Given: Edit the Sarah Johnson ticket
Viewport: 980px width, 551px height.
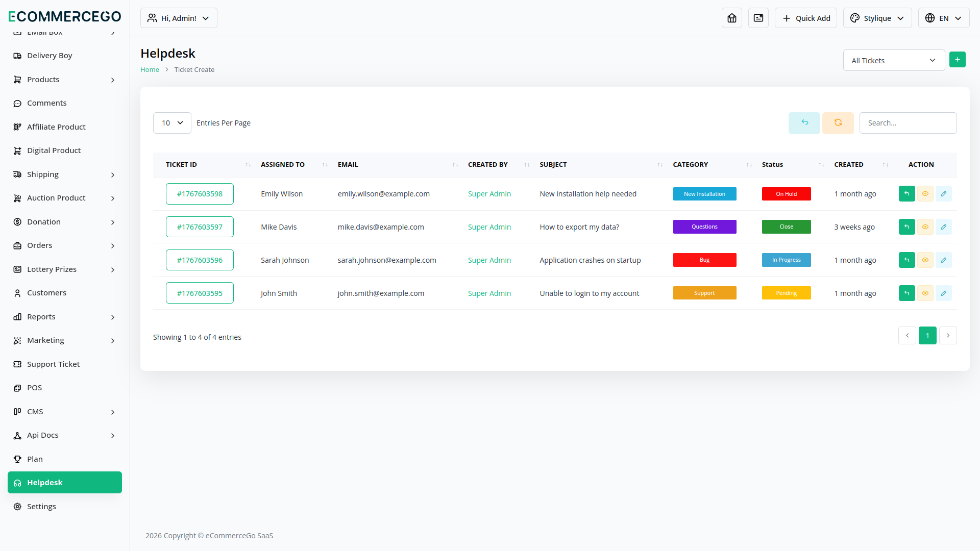Looking at the screenshot, I should 943,260.
